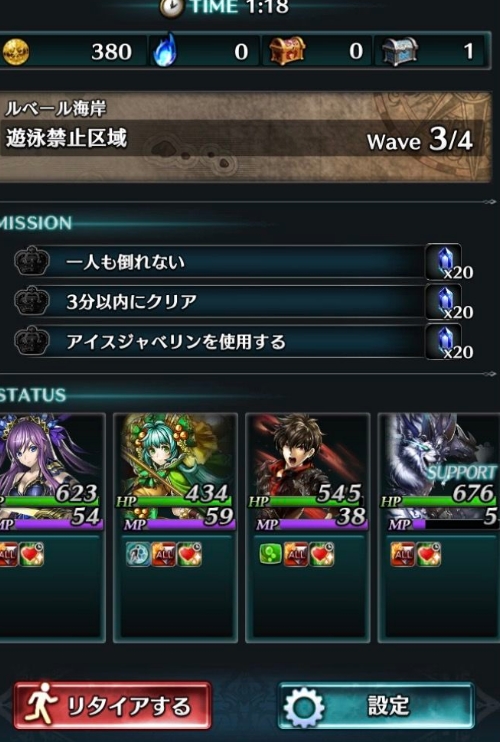Click the gold coin icon
The height and width of the screenshot is (742, 500).
[x=15, y=51]
